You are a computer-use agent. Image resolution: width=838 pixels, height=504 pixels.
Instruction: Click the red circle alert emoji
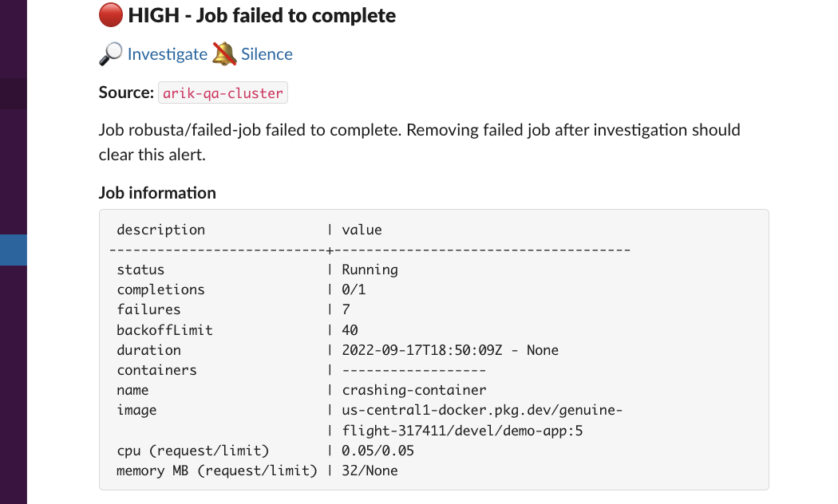click(111, 15)
